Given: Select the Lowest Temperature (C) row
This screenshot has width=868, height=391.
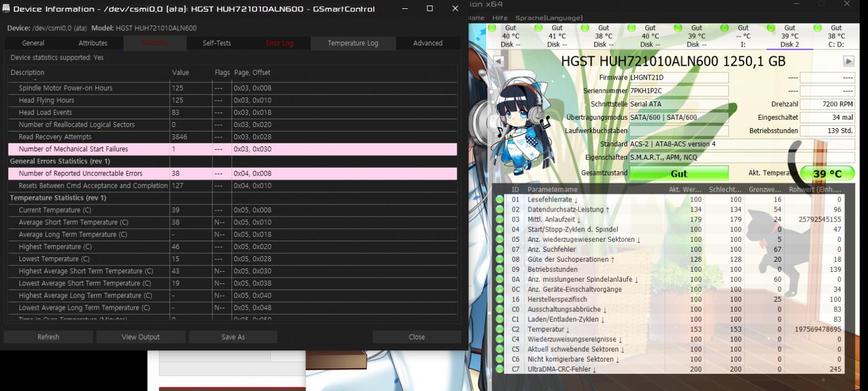Looking at the screenshot, I should point(233,259).
